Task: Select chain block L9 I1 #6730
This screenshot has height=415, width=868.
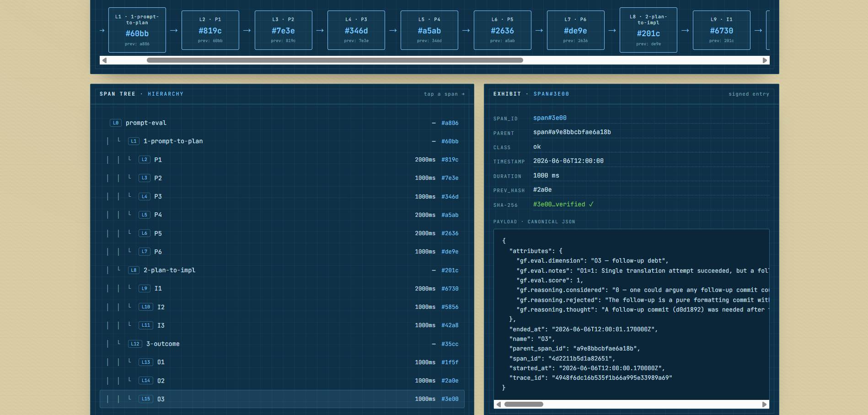Action: pyautogui.click(x=722, y=30)
